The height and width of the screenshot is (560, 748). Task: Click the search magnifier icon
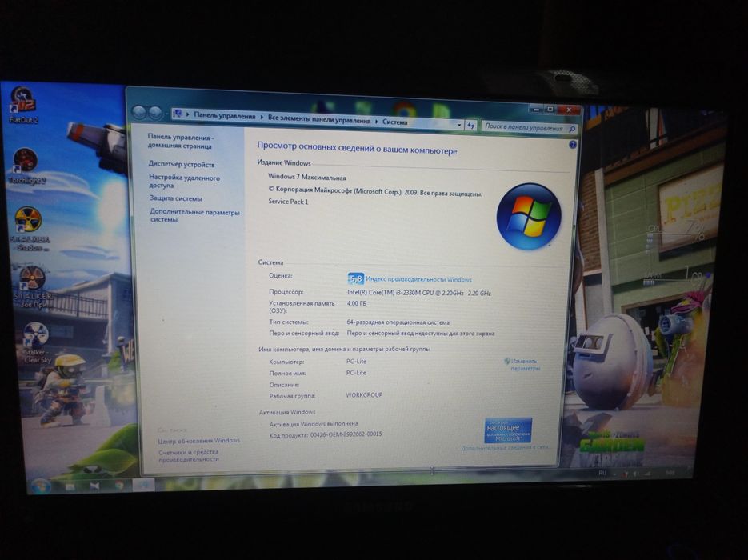(573, 129)
